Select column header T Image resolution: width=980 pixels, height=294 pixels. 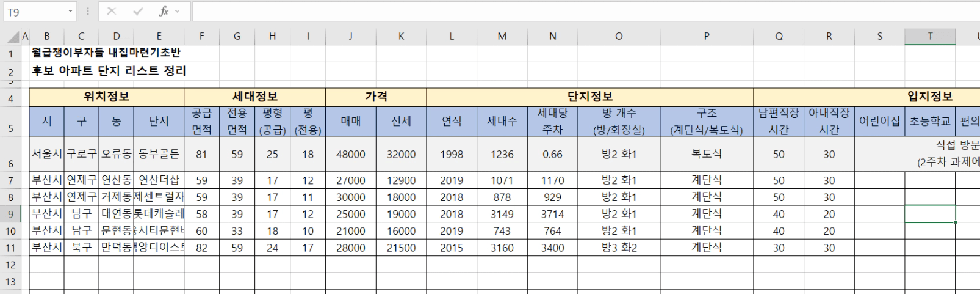(930, 37)
